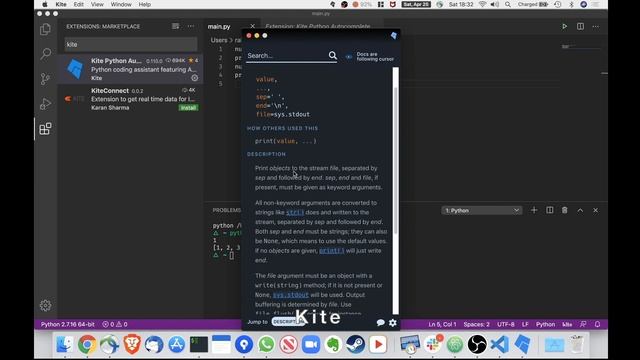Add a new terminal with plus icon
The height and width of the screenshot is (360, 640).
point(534,210)
